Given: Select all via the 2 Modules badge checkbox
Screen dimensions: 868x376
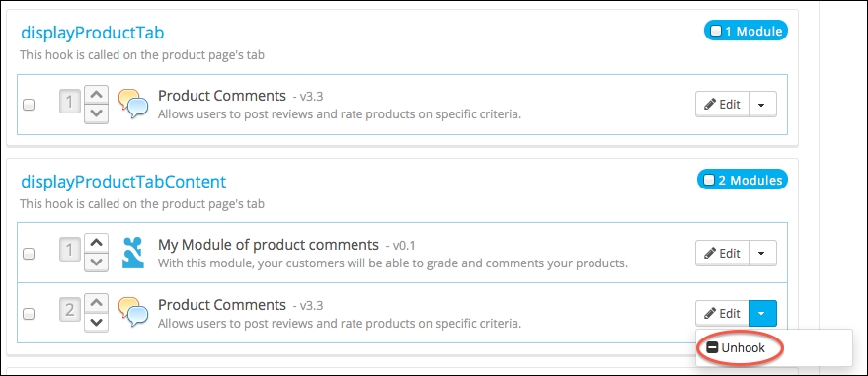Looking at the screenshot, I should point(709,180).
